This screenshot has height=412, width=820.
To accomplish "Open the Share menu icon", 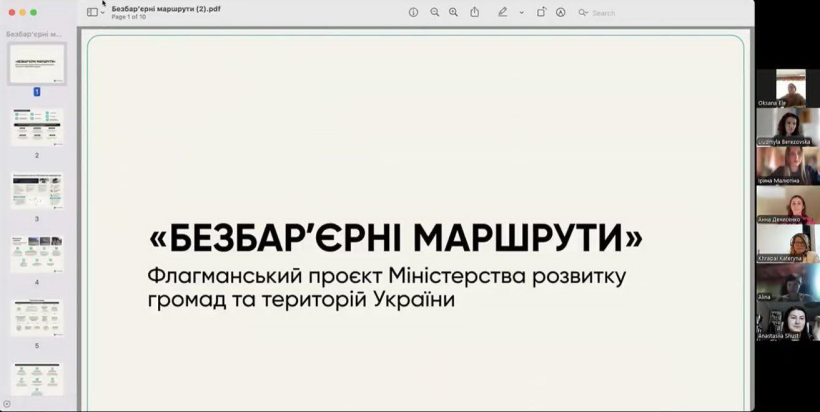I will tap(474, 12).
